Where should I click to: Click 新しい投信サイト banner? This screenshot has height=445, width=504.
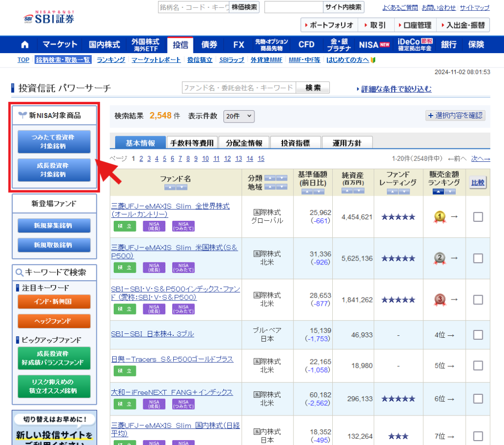pyautogui.click(x=54, y=428)
